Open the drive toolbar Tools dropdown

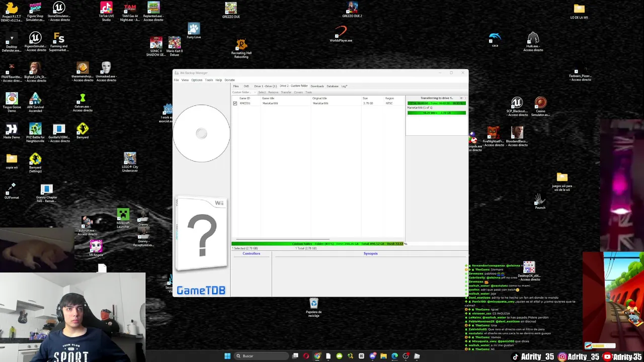[308, 92]
